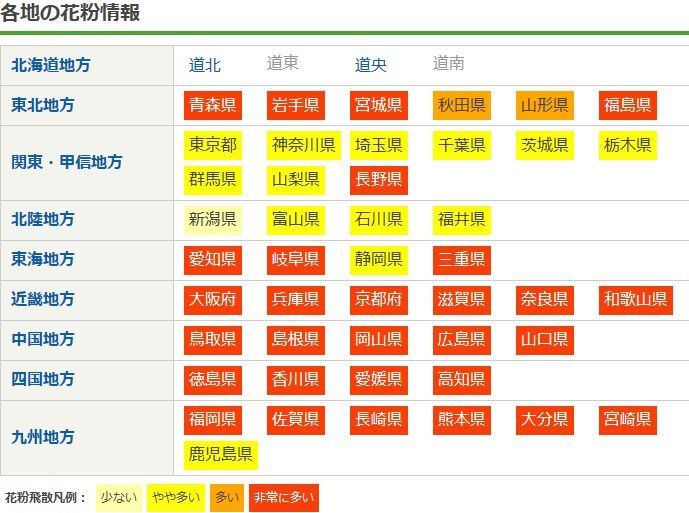
Task: Open 鹿児島県 pollen details
Action: (221, 455)
